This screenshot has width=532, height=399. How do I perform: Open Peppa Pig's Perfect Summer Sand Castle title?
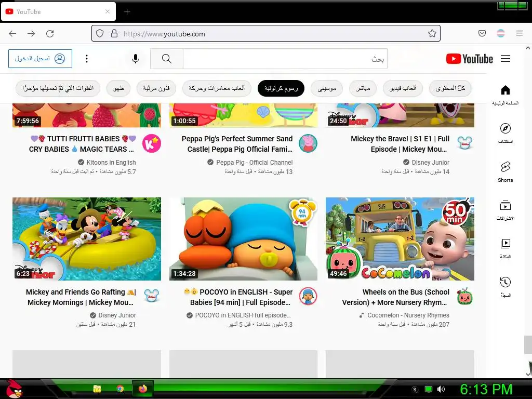(x=237, y=144)
